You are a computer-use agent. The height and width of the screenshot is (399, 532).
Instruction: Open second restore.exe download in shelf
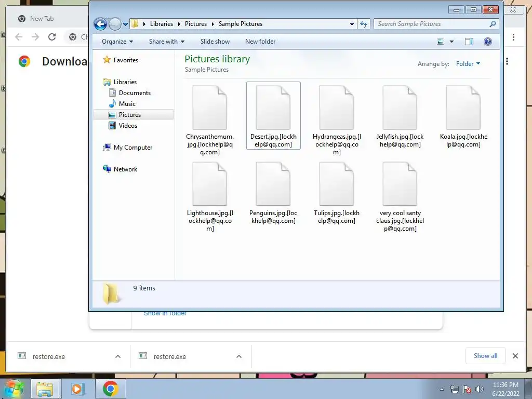click(170, 356)
